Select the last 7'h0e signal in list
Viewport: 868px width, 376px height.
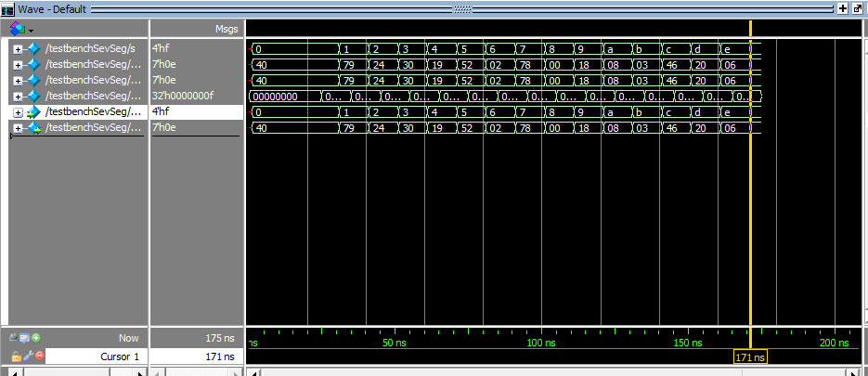93,127
